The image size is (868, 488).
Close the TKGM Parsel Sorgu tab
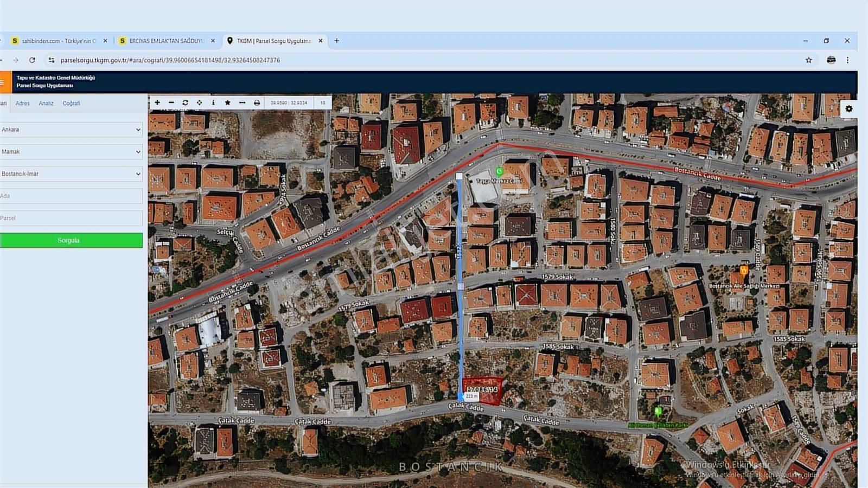click(x=321, y=41)
